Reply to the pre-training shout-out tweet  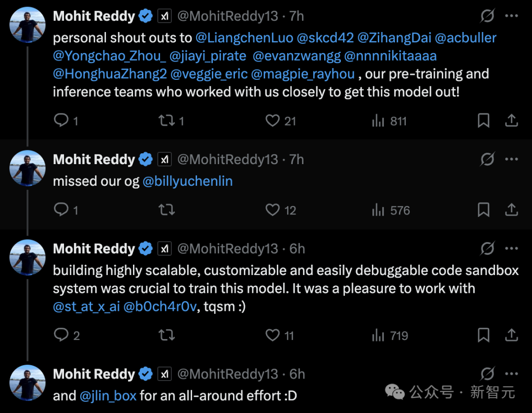(61, 121)
